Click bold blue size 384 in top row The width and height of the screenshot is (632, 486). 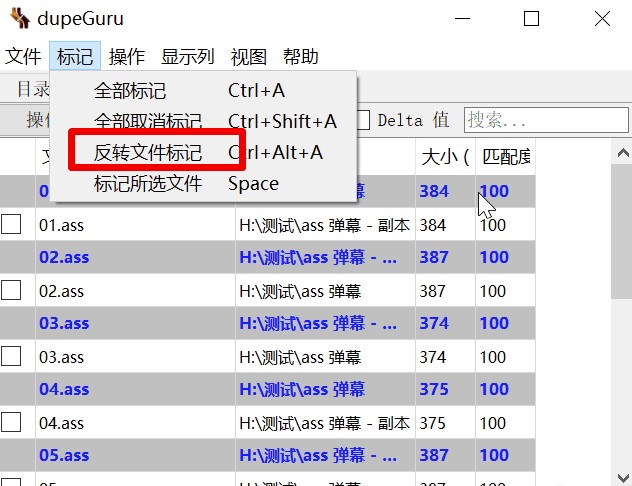click(x=434, y=191)
